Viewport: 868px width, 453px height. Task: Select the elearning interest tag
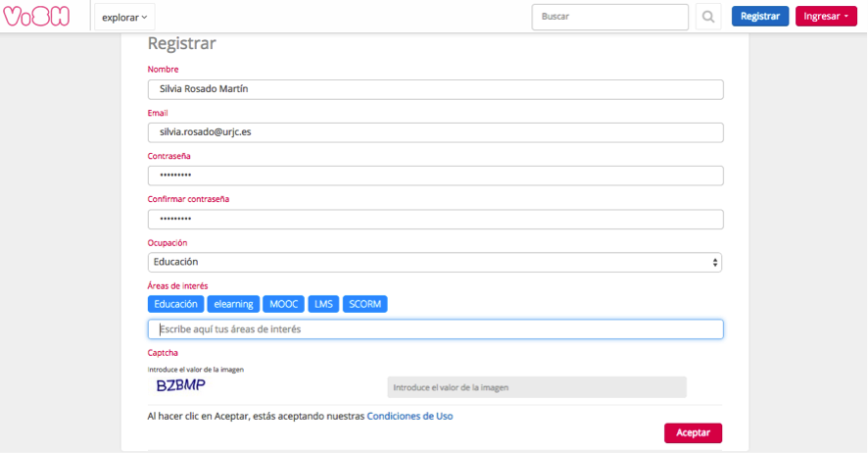pos(234,304)
